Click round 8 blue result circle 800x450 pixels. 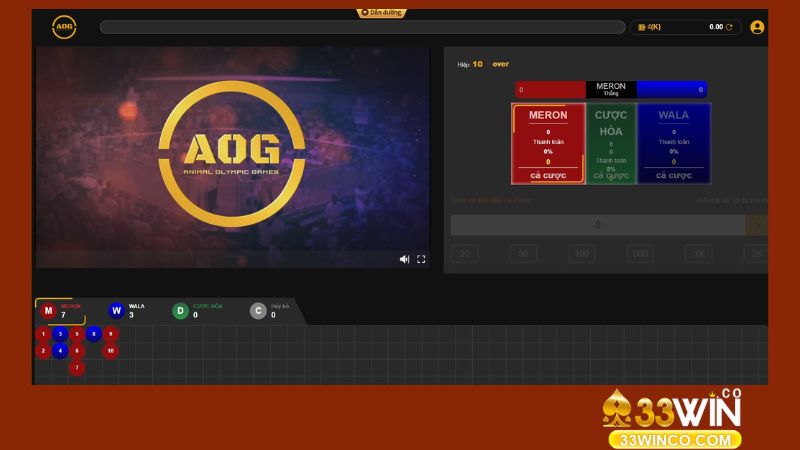click(x=94, y=334)
